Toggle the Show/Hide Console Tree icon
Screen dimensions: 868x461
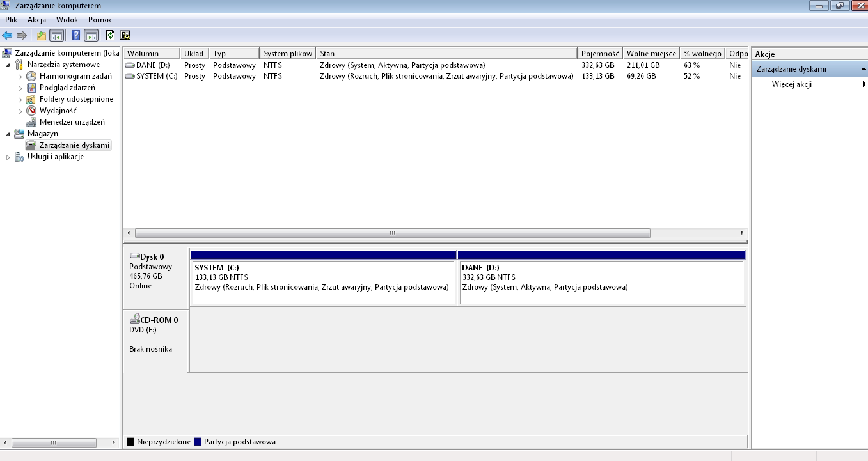56,35
